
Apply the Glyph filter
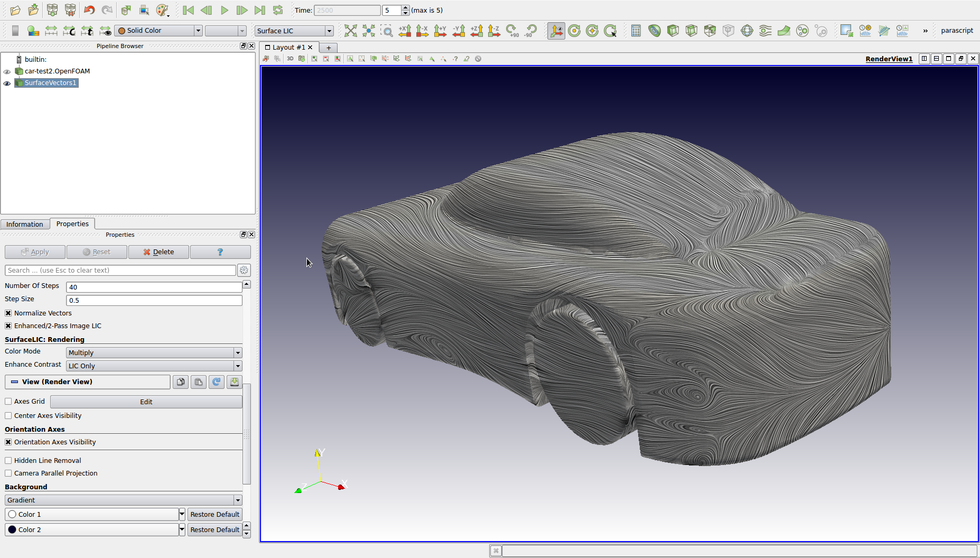pyautogui.click(x=747, y=31)
